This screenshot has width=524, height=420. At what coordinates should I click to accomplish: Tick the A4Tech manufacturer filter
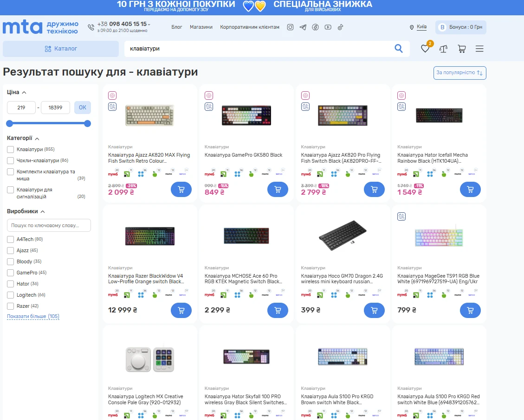[x=11, y=239]
